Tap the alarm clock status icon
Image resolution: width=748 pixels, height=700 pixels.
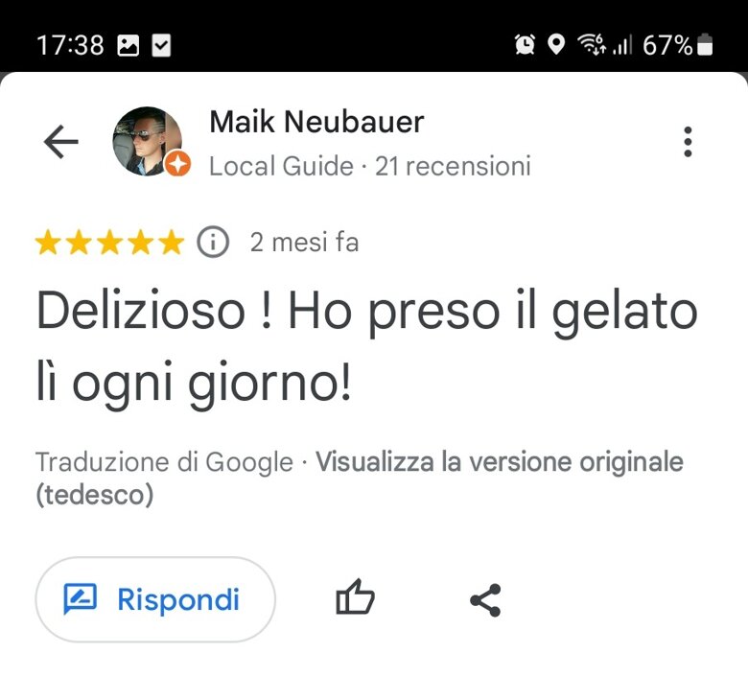pos(525,45)
